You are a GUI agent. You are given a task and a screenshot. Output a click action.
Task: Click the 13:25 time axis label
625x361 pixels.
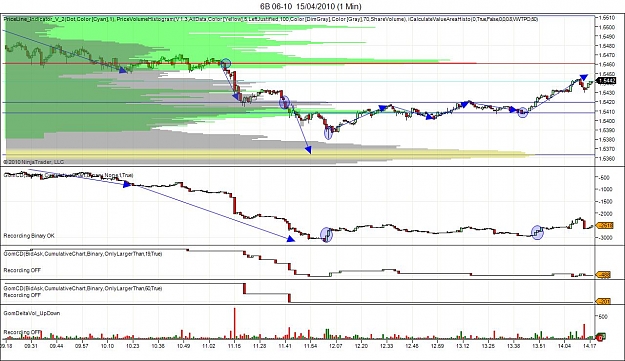point(488,346)
